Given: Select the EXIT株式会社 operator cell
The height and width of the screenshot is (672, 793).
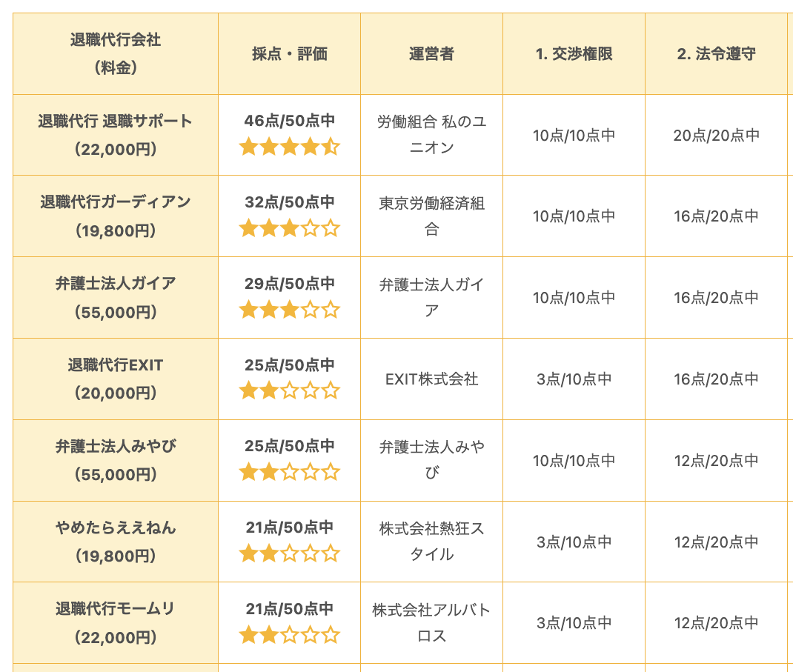Looking at the screenshot, I should (431, 379).
